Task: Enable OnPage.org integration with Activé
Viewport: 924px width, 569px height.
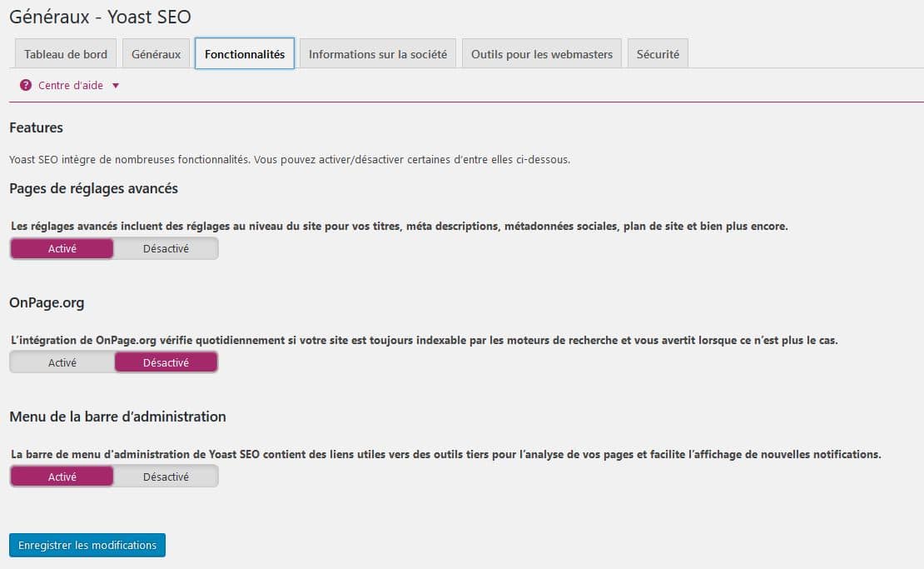Action: point(62,362)
